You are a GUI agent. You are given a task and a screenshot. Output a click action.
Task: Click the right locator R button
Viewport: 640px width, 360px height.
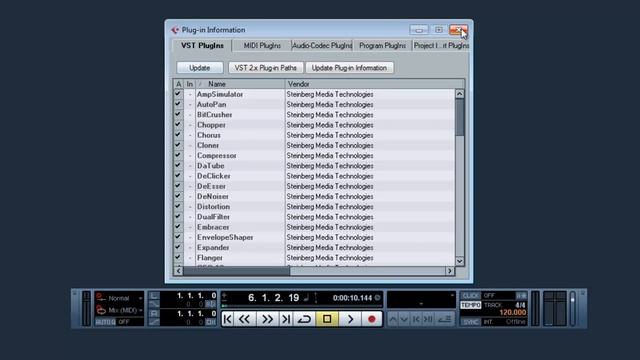point(154,314)
